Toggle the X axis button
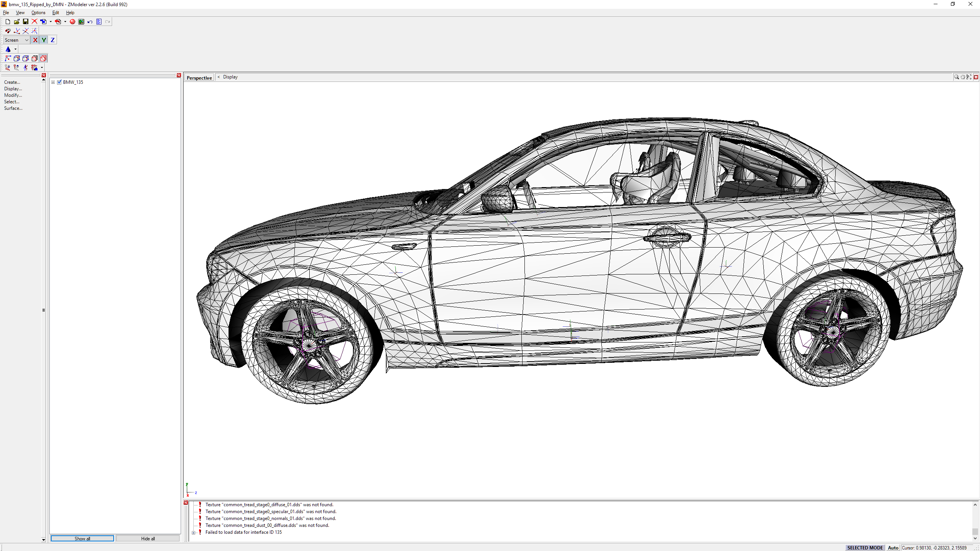980x551 pixels. (35, 40)
